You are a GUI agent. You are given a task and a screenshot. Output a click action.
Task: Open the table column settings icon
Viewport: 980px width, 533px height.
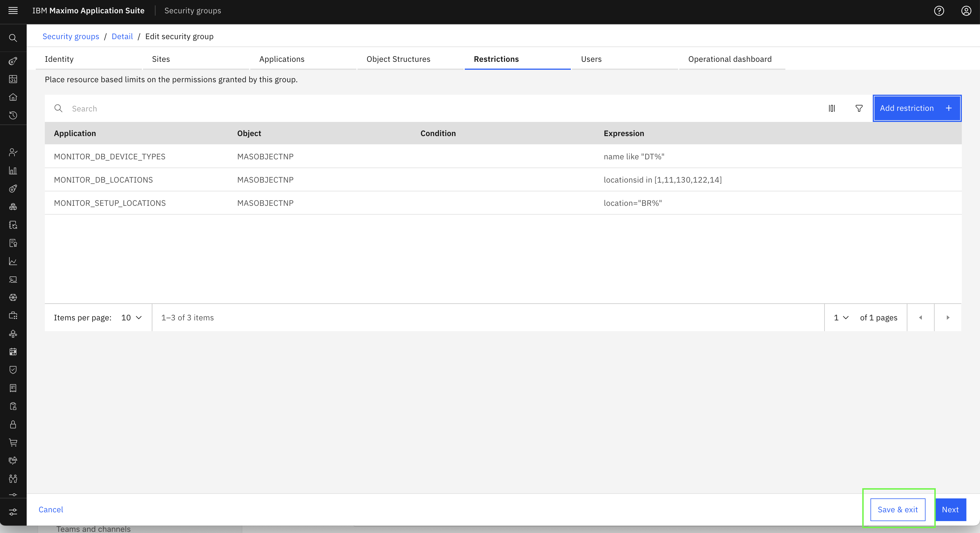[x=832, y=108]
